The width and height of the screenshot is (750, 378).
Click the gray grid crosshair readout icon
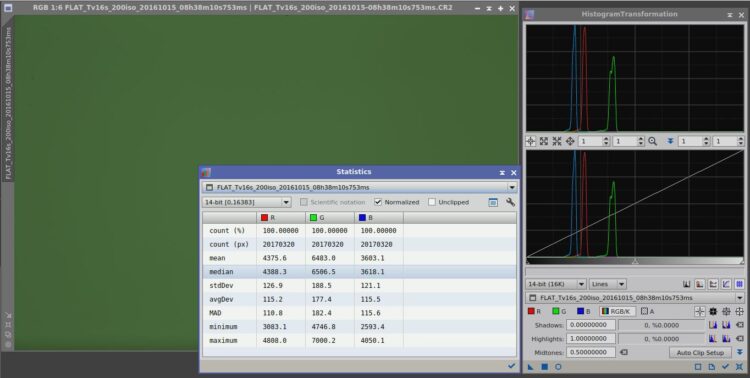(x=726, y=311)
